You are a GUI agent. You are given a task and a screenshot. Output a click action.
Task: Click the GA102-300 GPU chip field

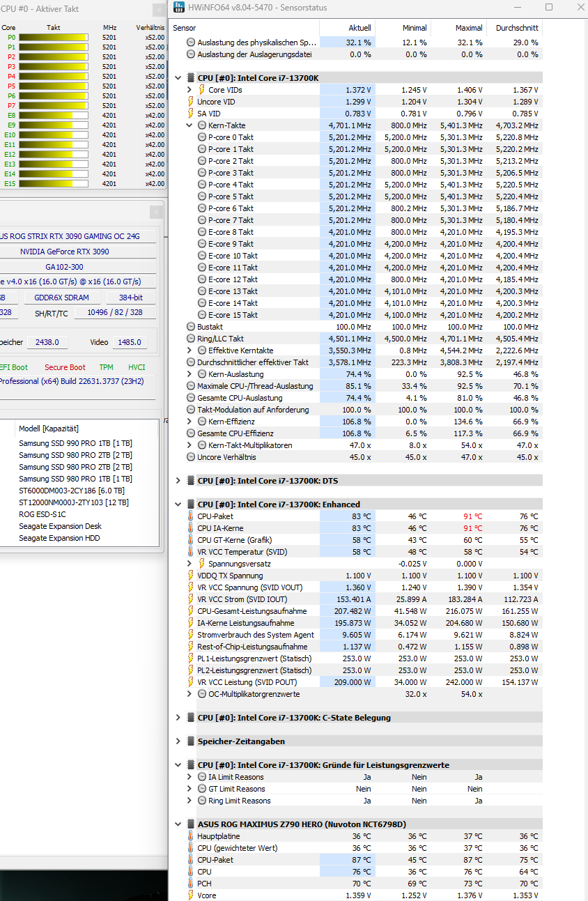tap(77, 267)
